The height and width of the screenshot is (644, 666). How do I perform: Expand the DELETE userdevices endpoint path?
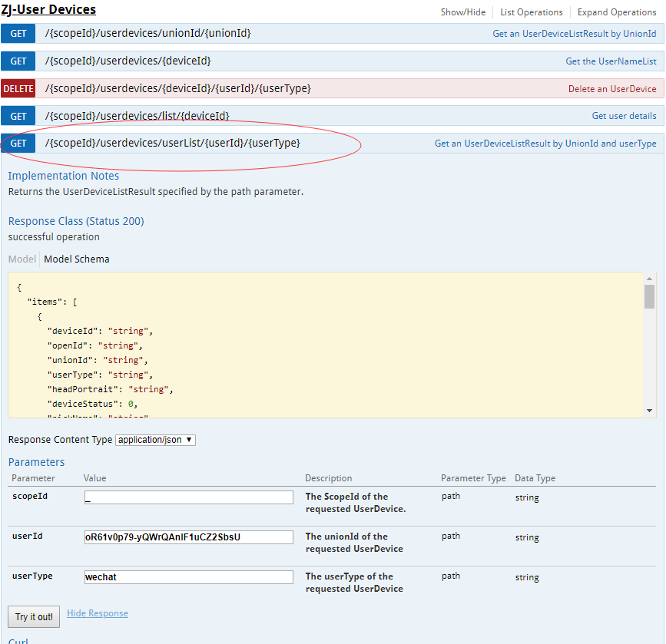click(x=178, y=88)
